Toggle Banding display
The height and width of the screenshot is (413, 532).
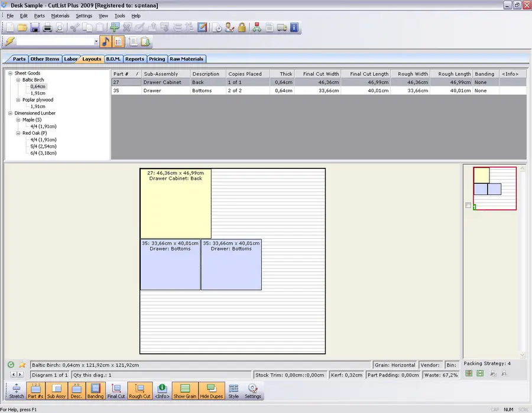pyautogui.click(x=95, y=391)
